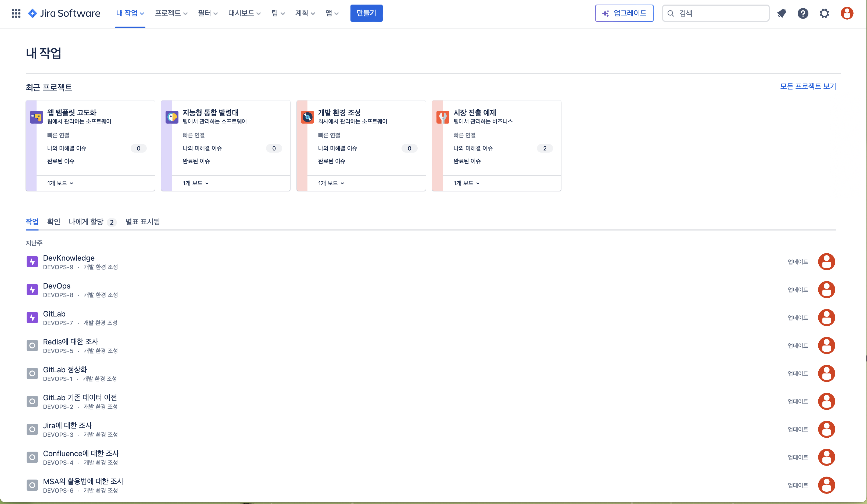Open 완료된 이슈 on 웹 템플릿 고도화 card
The width and height of the screenshot is (867, 504).
coord(60,161)
